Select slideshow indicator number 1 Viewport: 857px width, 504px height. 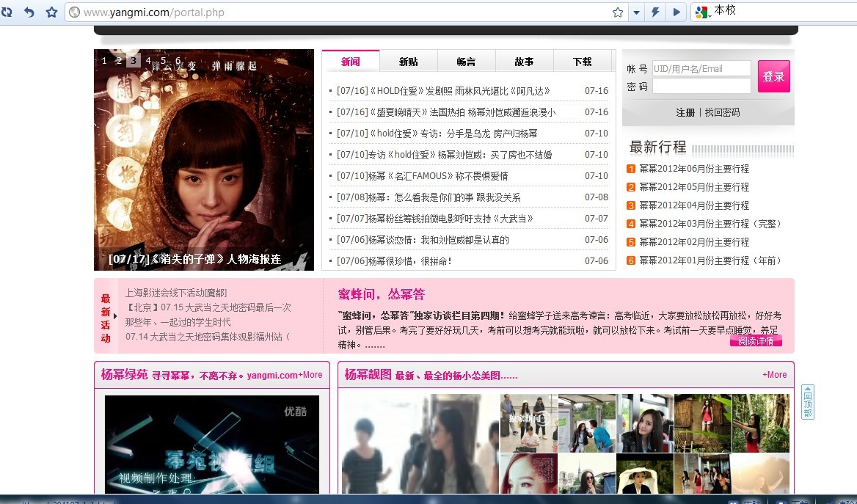[x=103, y=62]
